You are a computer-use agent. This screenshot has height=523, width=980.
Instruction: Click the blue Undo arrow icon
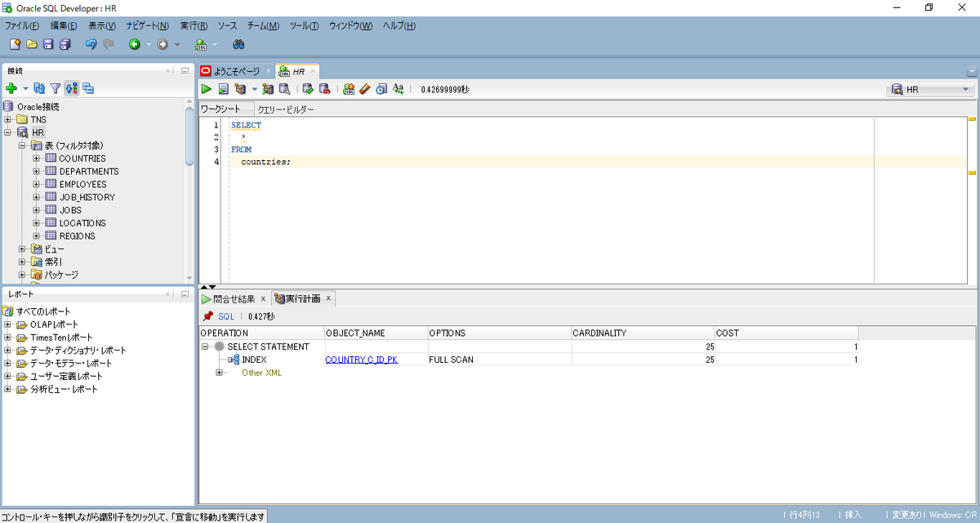(x=91, y=44)
